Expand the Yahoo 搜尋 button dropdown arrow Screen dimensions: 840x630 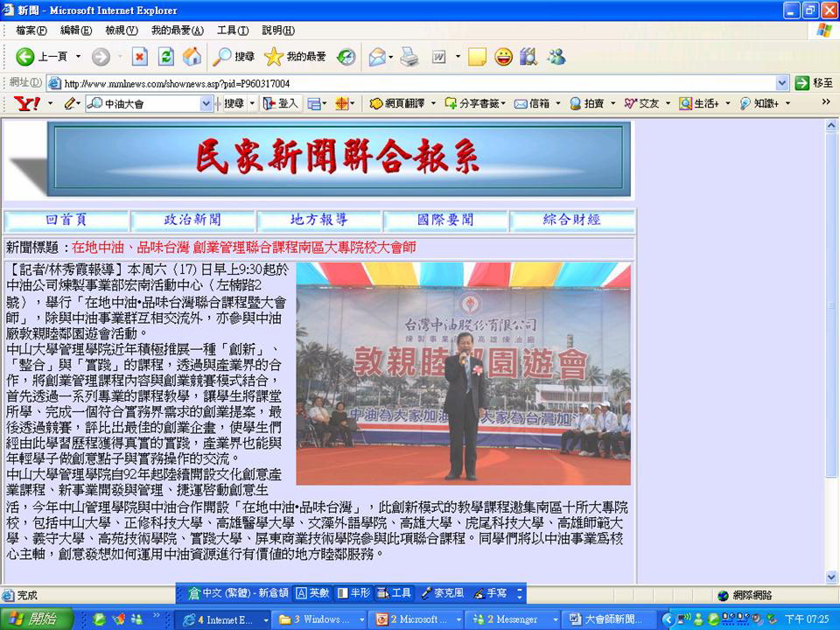(252, 103)
